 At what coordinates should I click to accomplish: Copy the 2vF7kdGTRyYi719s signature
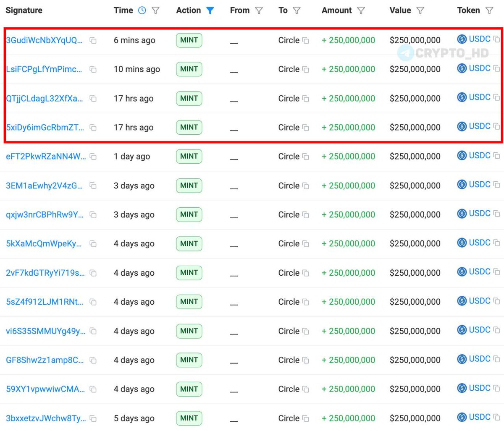tap(93, 273)
